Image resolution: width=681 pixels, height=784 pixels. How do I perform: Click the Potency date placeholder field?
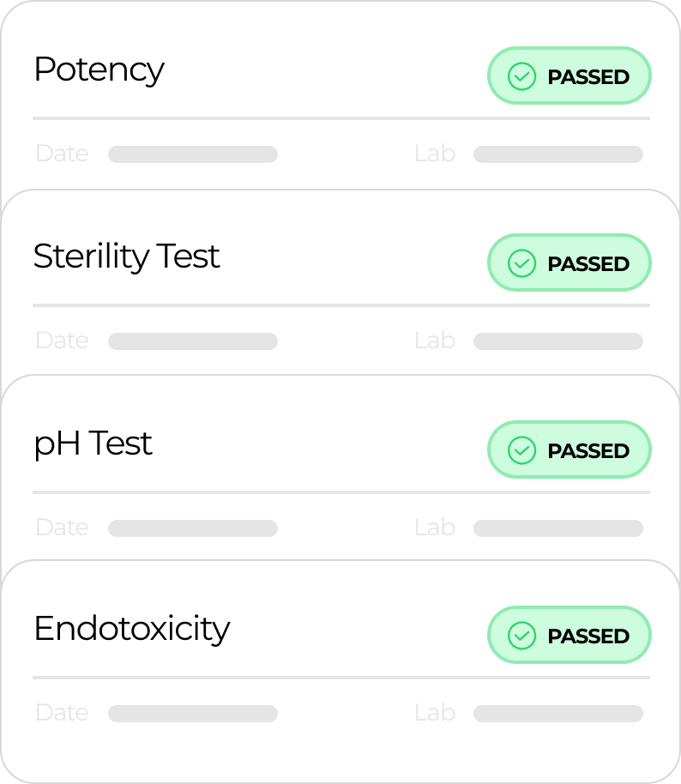[x=193, y=154]
